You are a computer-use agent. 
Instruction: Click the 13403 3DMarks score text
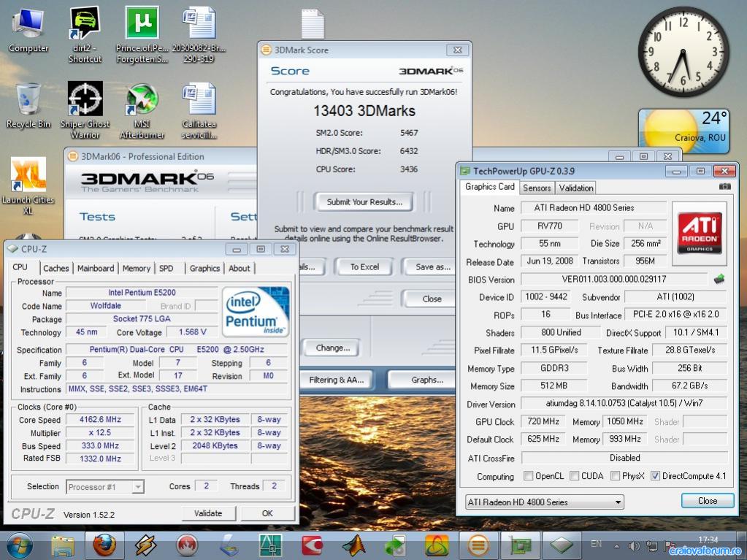click(364, 111)
